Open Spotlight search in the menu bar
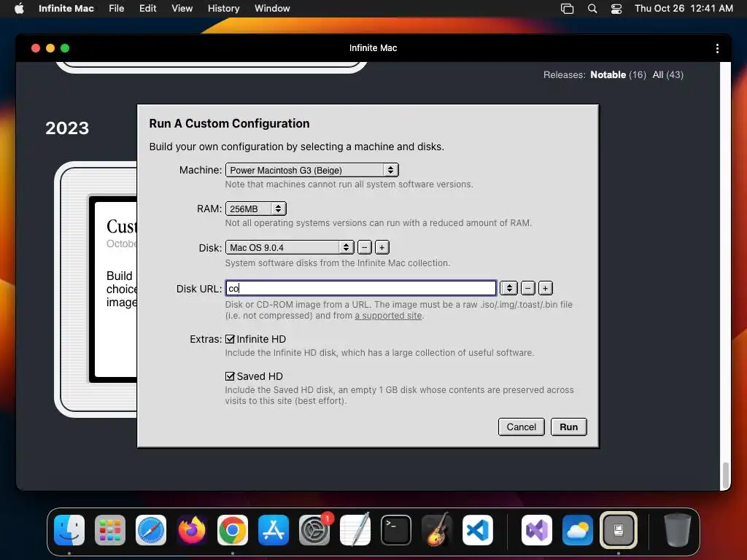This screenshot has width=747, height=560. (x=592, y=8)
